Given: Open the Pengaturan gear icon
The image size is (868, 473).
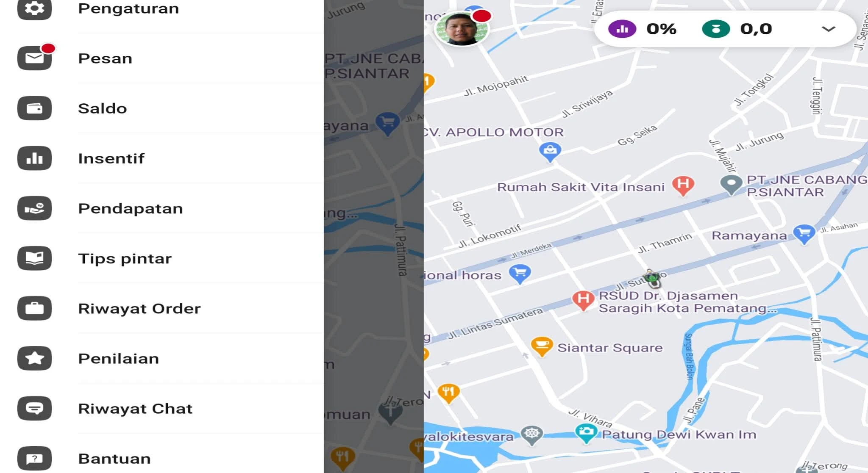Looking at the screenshot, I should (34, 8).
